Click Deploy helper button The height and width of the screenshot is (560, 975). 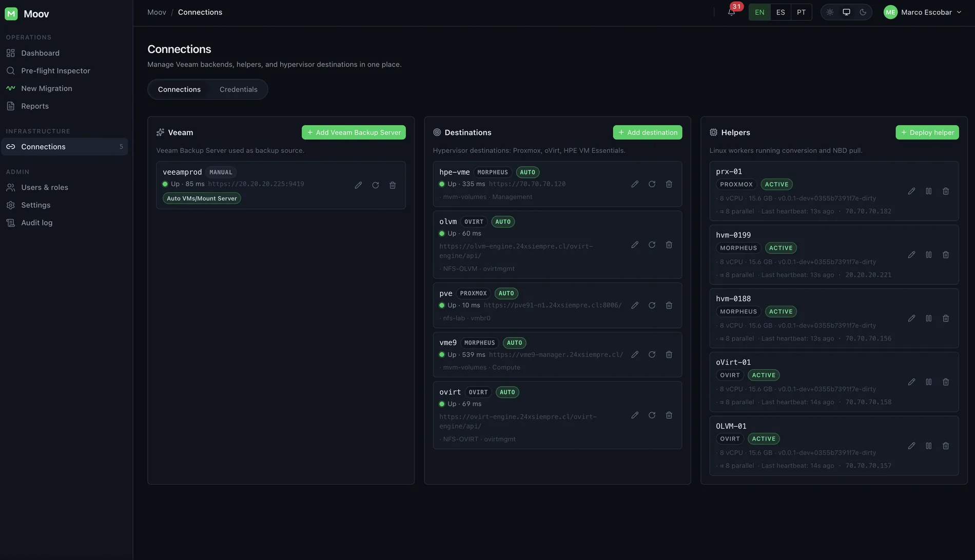927,132
